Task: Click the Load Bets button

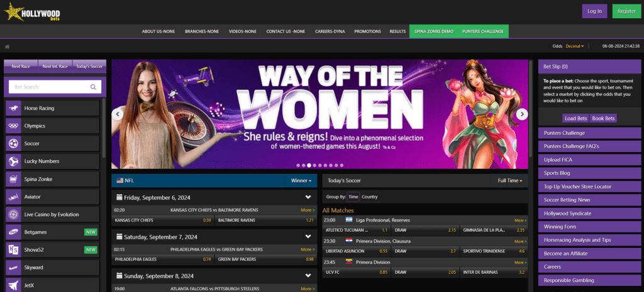Action: click(x=576, y=119)
